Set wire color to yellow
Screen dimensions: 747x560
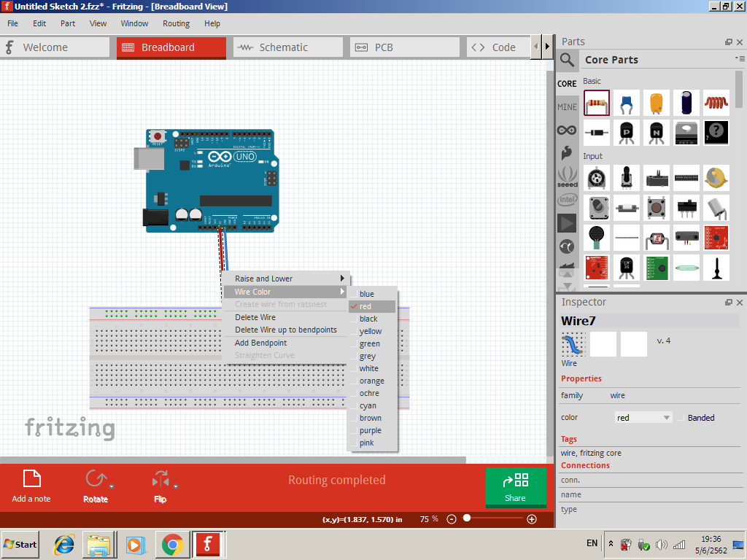pos(372,331)
